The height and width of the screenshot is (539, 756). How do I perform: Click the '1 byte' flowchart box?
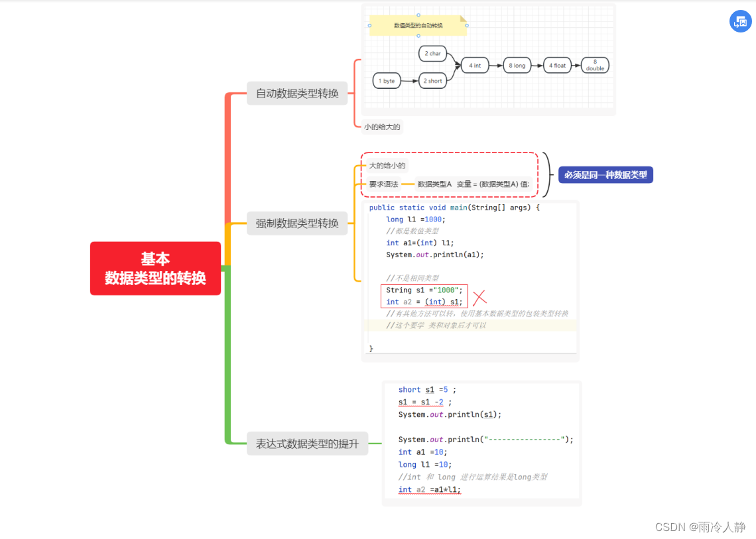[x=387, y=80]
